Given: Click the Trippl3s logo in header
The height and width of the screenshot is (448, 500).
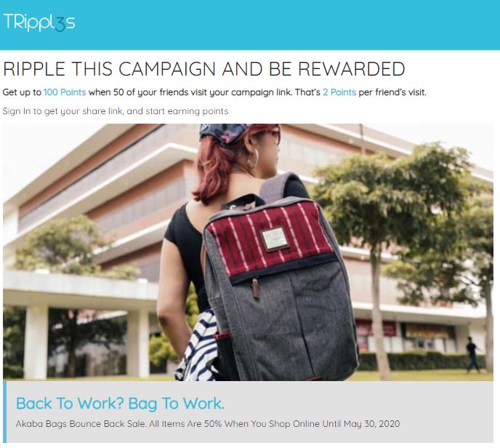Looking at the screenshot, I should pyautogui.click(x=39, y=23).
